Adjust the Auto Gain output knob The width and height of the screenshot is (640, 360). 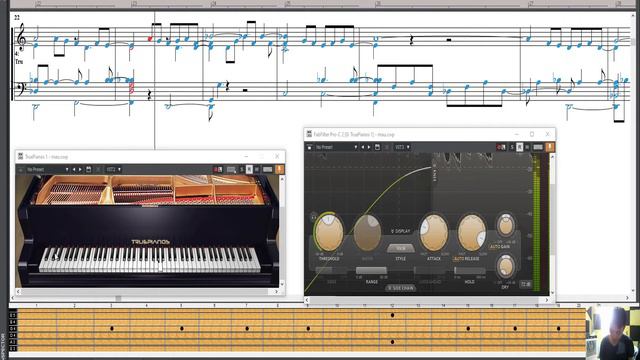(505, 225)
